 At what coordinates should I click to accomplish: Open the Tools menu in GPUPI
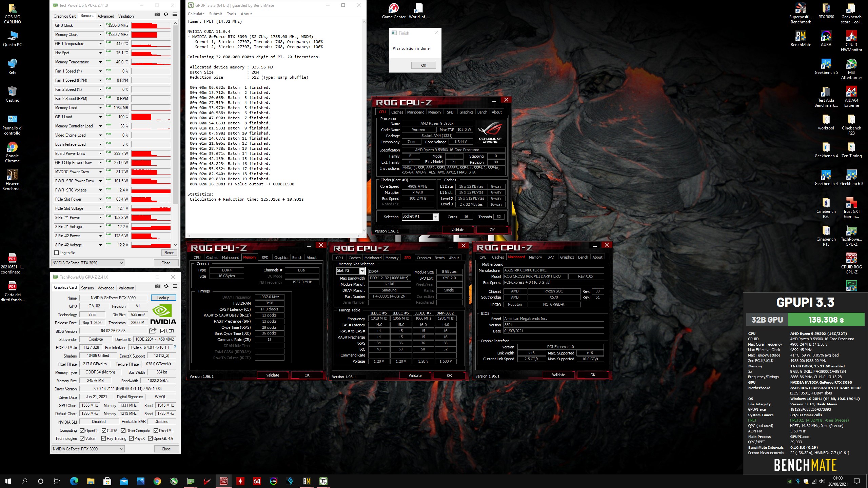click(x=231, y=14)
